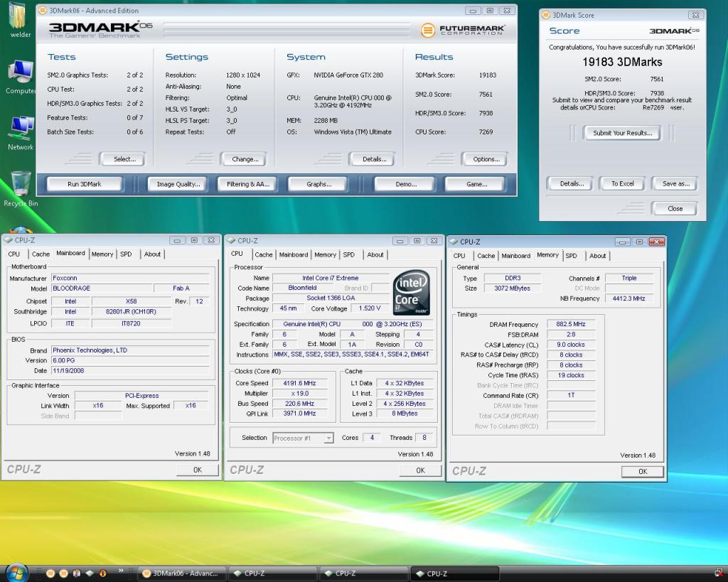This screenshot has width=728, height=582.
Task: Submit Your Results in Score window
Action: point(622,133)
